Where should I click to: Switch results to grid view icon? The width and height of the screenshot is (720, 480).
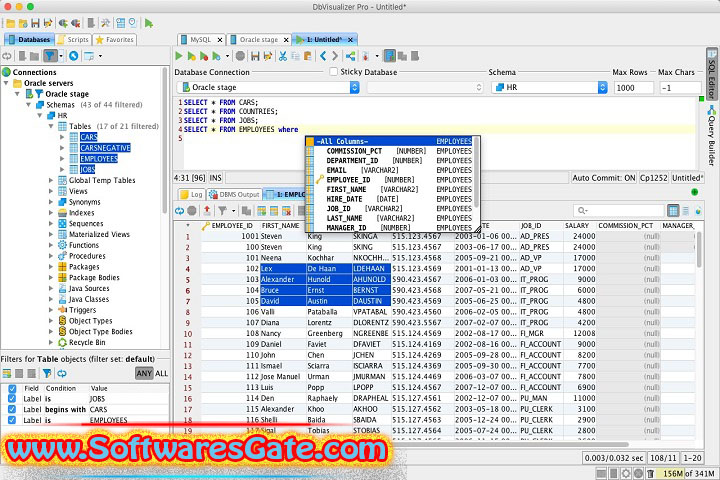coord(673,211)
